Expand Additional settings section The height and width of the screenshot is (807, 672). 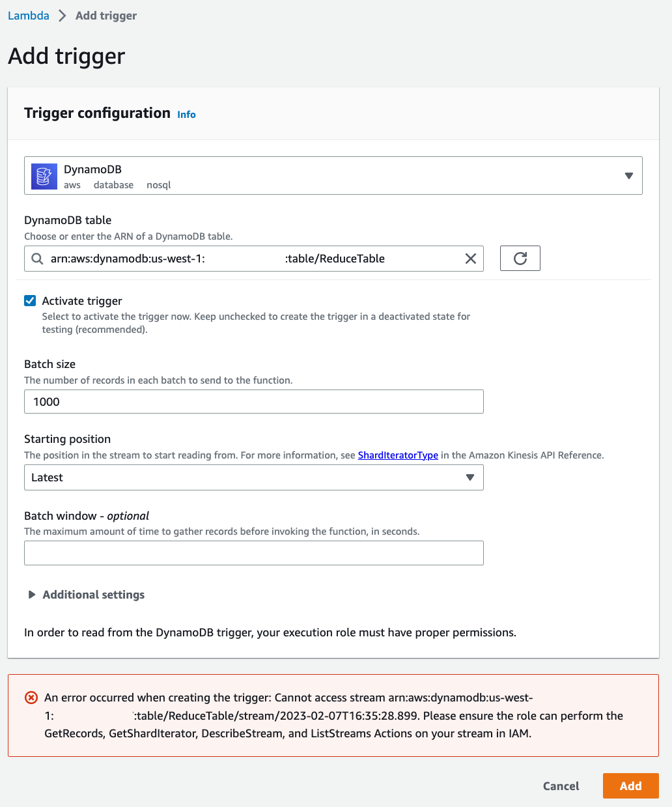tap(87, 595)
